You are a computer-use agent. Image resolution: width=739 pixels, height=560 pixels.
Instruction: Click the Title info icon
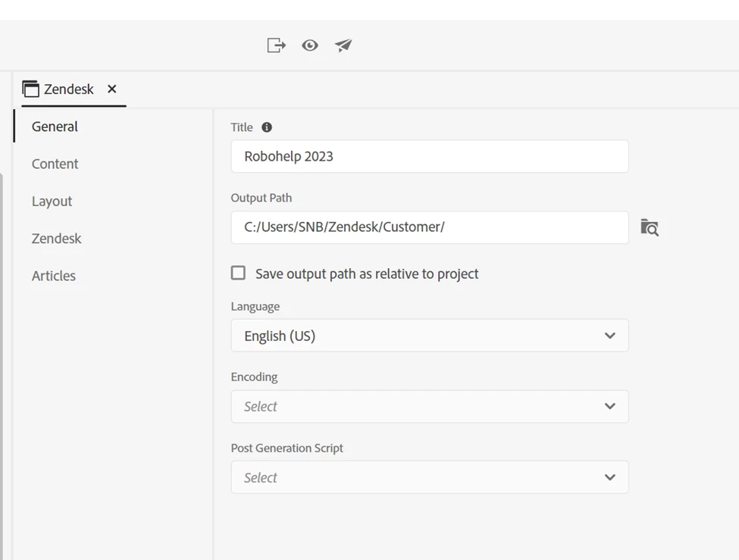[267, 127]
